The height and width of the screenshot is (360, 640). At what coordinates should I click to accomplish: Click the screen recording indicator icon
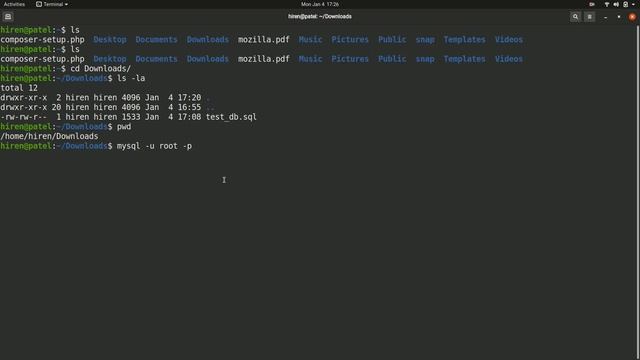coord(591,4)
